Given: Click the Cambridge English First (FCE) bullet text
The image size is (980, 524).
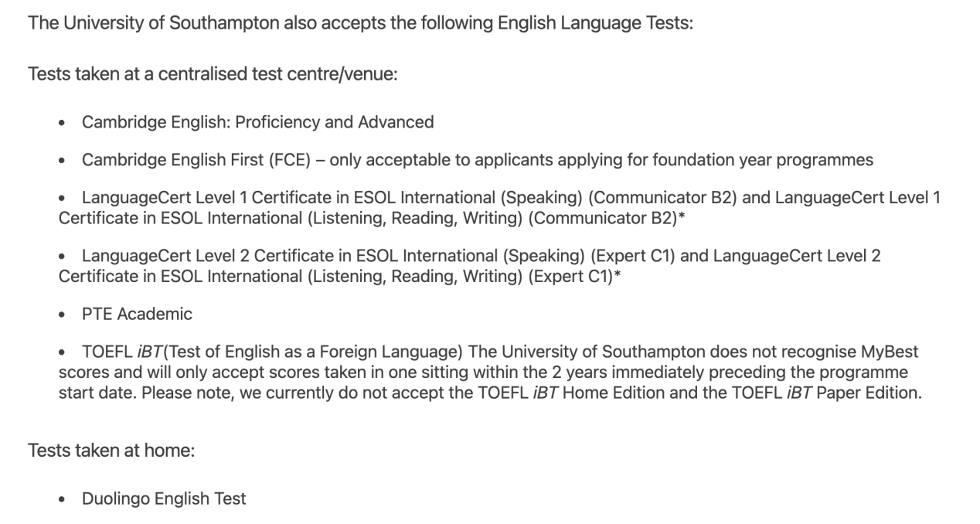Looking at the screenshot, I should [478, 161].
